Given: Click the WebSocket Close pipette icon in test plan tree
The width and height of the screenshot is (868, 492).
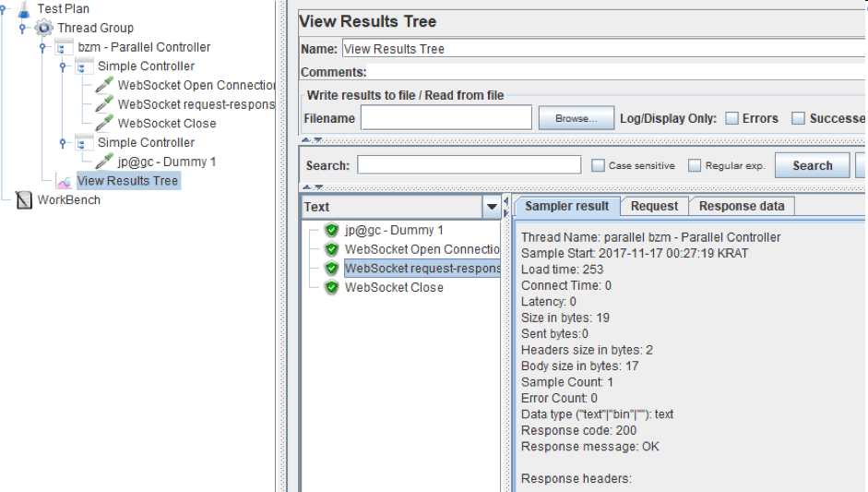Looking at the screenshot, I should pos(104,123).
